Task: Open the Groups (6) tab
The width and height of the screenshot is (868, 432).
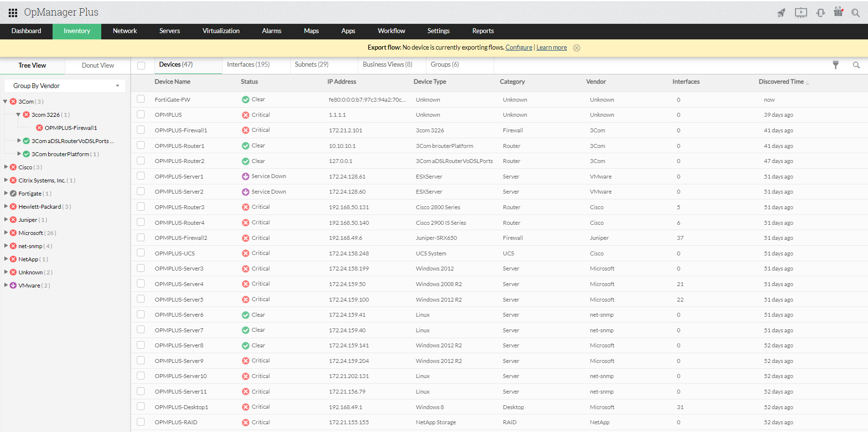Action: pyautogui.click(x=444, y=65)
